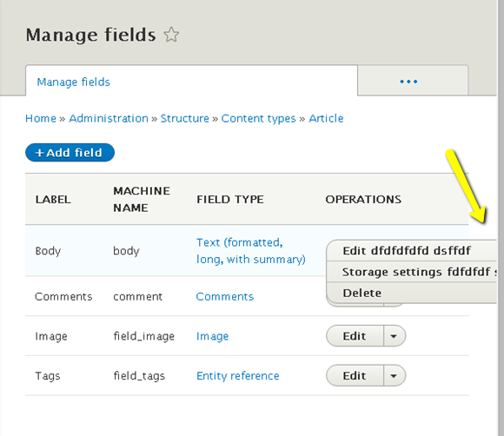Screen dimensions: 504x436
Task: Click the Body label cell
Action: 48,251
